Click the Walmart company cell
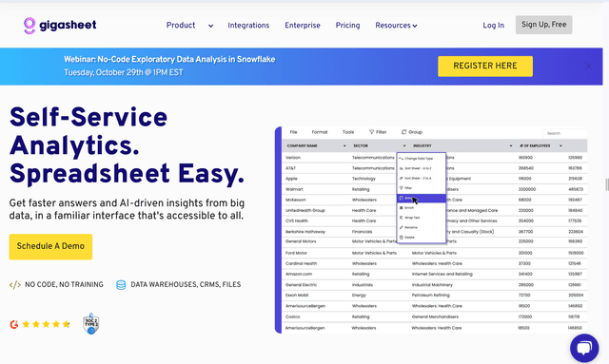Image resolution: width=609 pixels, height=364 pixels. [294, 189]
